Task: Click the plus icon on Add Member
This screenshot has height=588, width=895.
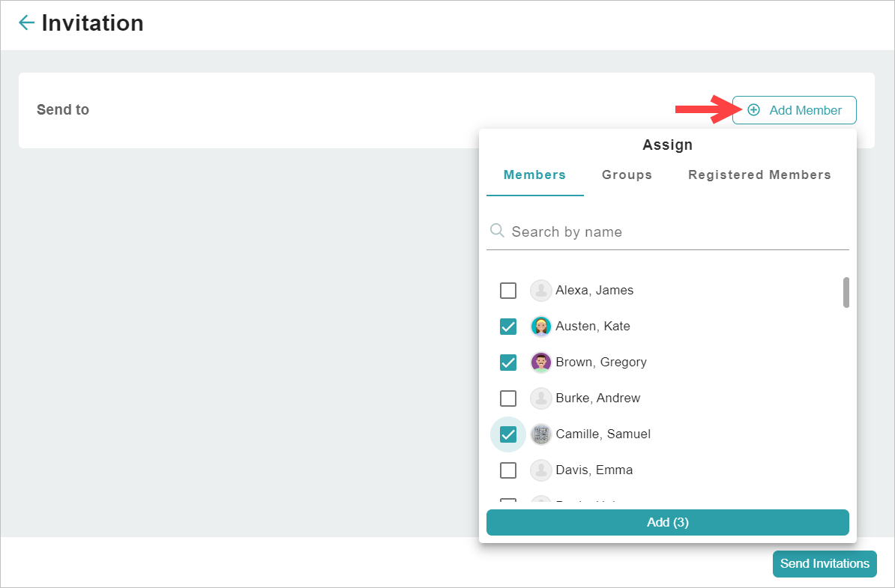Action: 753,110
